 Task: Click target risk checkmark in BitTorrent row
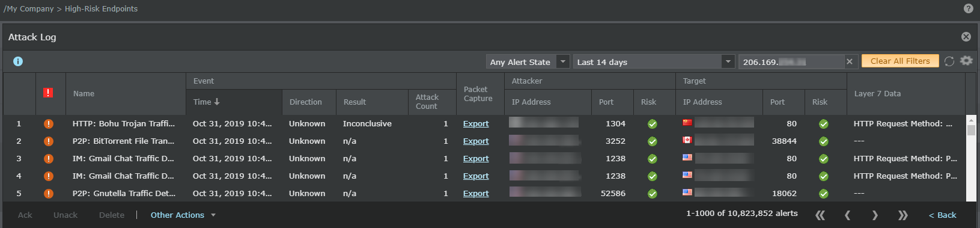[823, 141]
